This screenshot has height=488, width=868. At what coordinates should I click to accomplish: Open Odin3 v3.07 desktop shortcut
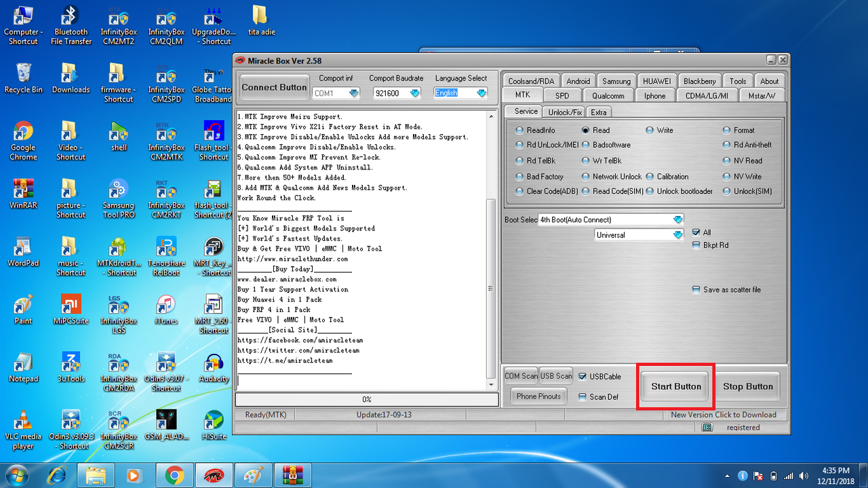[x=166, y=371]
